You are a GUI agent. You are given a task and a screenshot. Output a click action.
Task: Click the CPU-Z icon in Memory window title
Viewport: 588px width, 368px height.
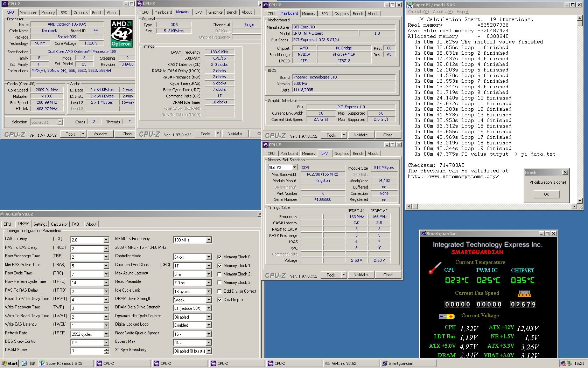pos(140,4)
